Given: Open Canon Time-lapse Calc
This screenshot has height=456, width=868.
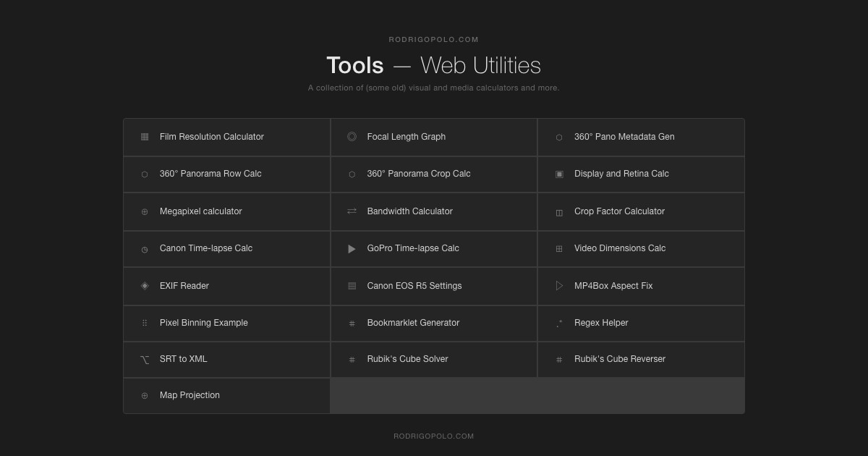Looking at the screenshot, I should [x=227, y=249].
